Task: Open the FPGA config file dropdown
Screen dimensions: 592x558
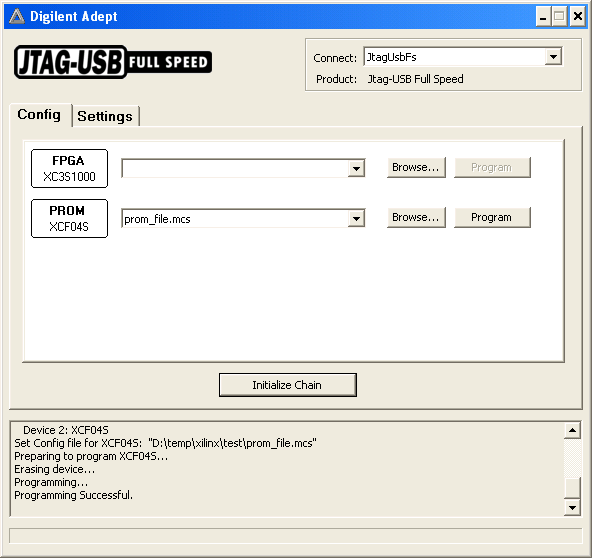Action: [x=356, y=168]
